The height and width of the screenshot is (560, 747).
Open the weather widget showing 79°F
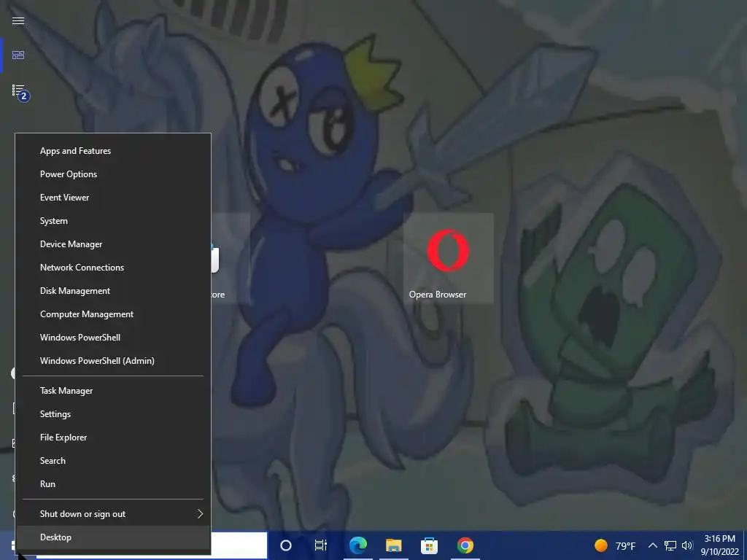[x=615, y=545]
